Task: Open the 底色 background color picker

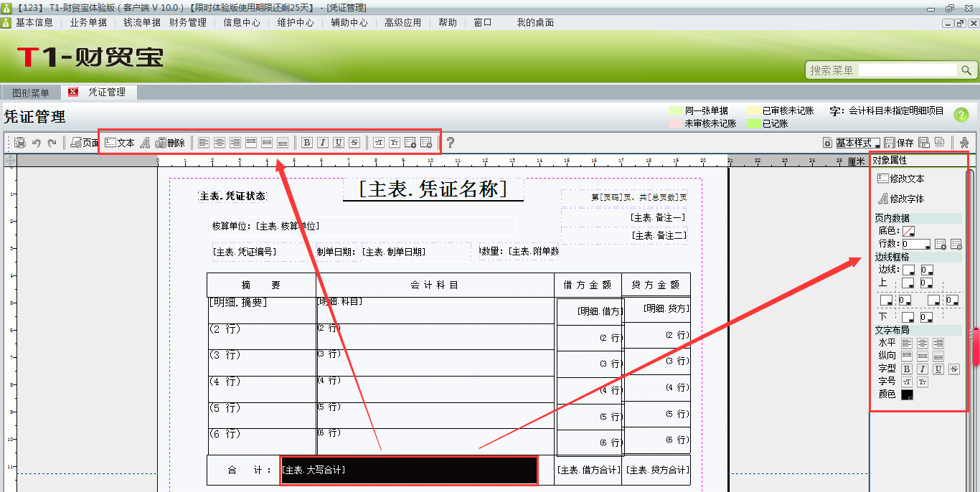Action: [908, 231]
